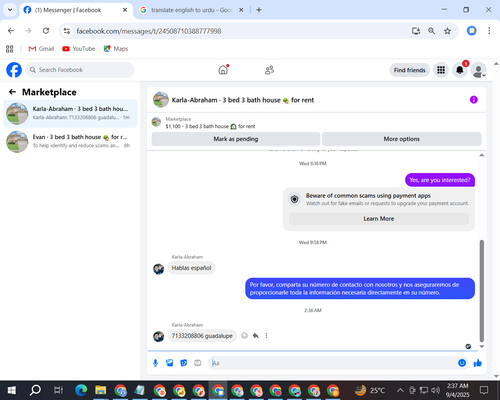Click the chat scroll down arrow
Screen dimensions: 500x400
[482, 347]
